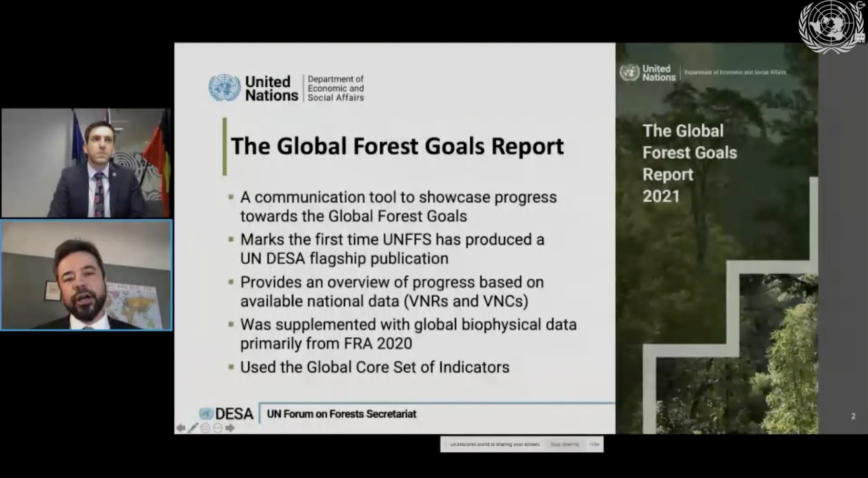
Task: Go to the previous slide using the left arrow
Action: point(181,428)
